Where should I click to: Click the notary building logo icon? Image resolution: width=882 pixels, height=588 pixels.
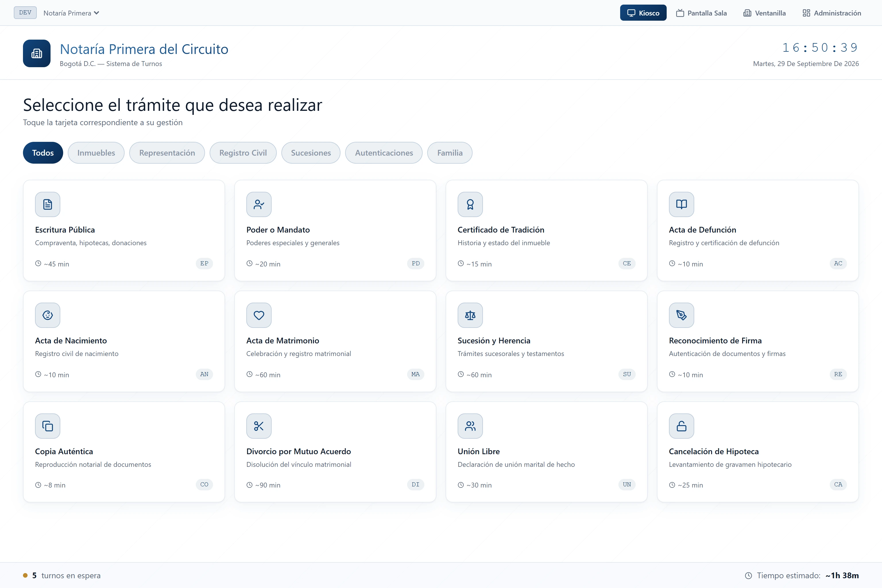pyautogui.click(x=37, y=53)
